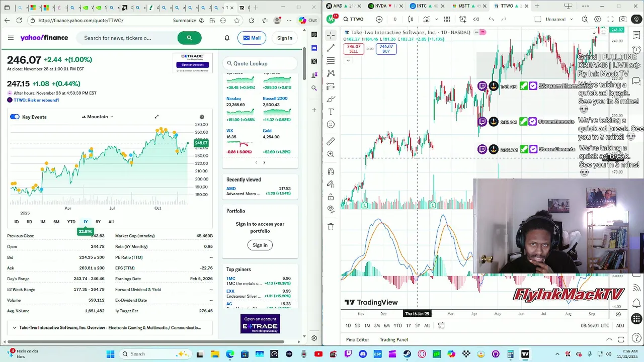Collapse the legend arrow below SELL button

348,60
